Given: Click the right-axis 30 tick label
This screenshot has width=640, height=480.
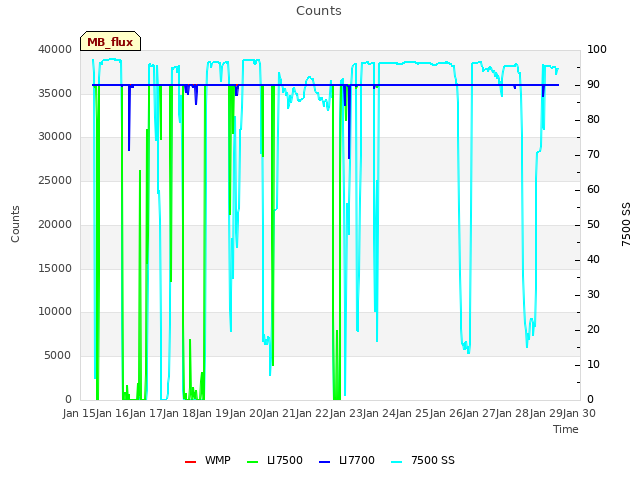Looking at the screenshot, I should (x=593, y=295).
